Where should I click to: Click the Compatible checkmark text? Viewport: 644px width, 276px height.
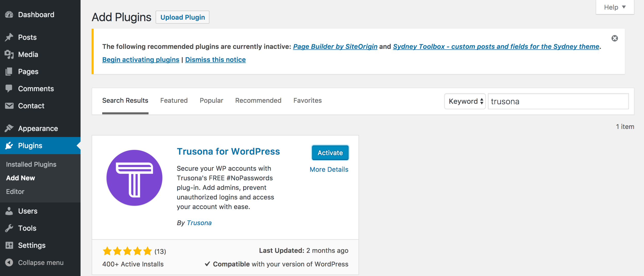(276, 264)
